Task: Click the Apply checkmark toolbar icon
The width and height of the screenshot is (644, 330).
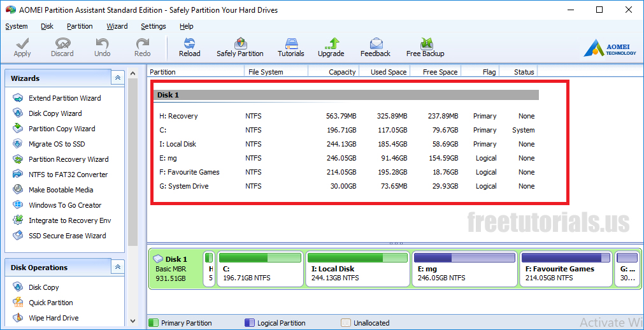Action: (x=22, y=44)
